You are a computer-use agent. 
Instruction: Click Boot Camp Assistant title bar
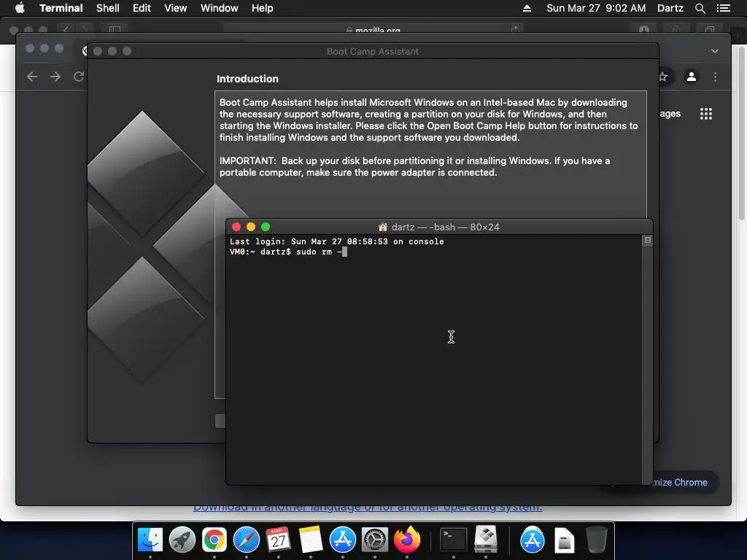click(x=373, y=51)
